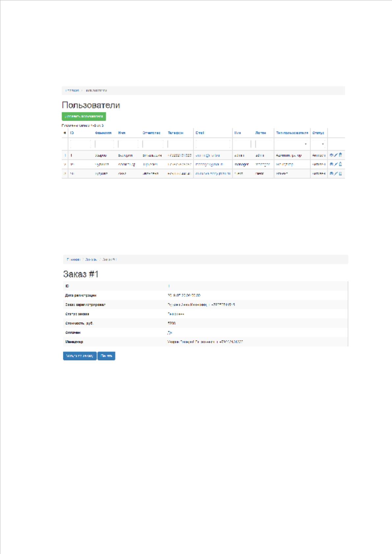392x554 pixels.
Task: Open the status filter dropdown
Action: [x=319, y=144]
